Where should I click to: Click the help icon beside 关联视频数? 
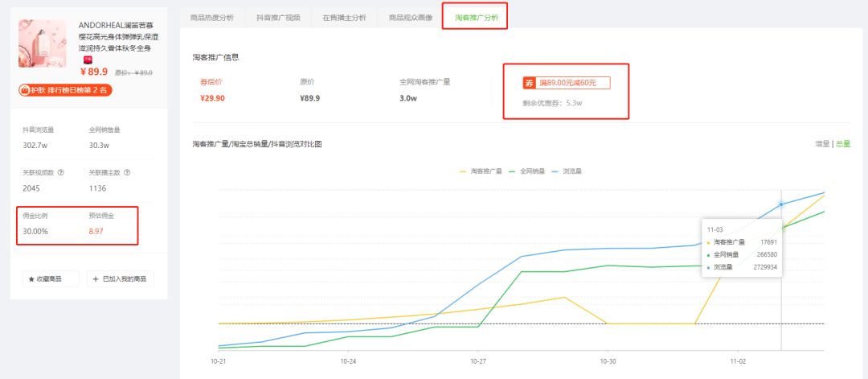pyautogui.click(x=61, y=172)
